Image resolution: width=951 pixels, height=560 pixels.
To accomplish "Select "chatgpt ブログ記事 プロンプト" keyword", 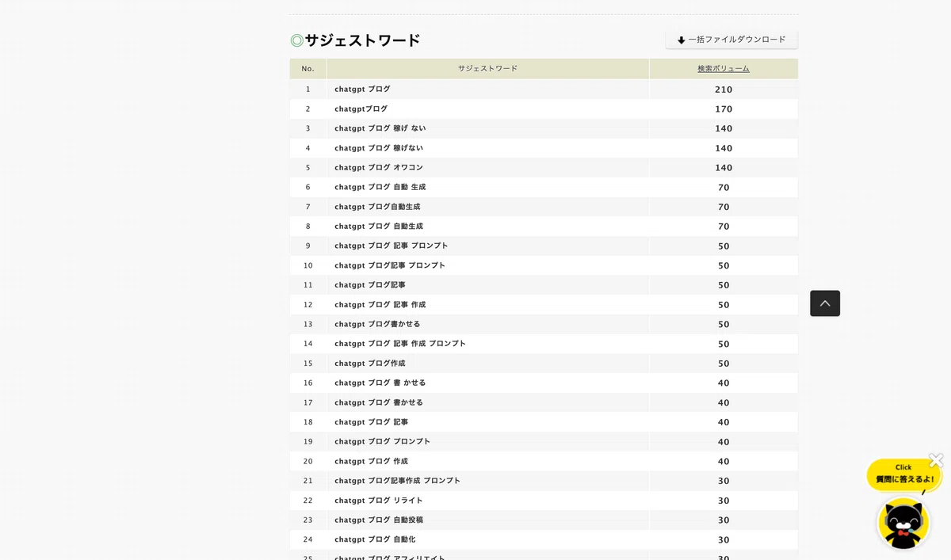I will [x=390, y=265].
